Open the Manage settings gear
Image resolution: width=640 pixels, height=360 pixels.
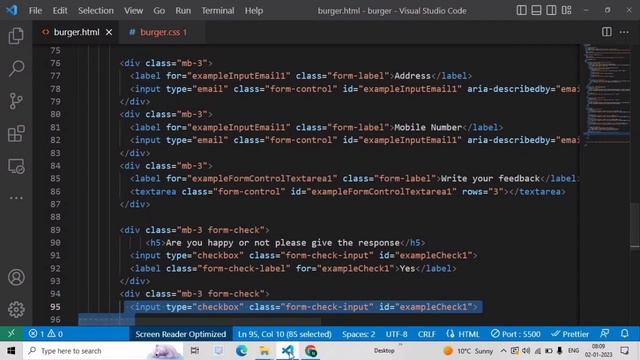coord(16,309)
